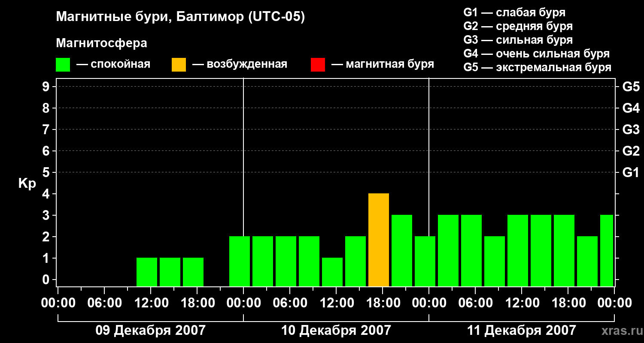Click the '5' value on the Kp axis
Screen dimensions: 644x343
47,172
